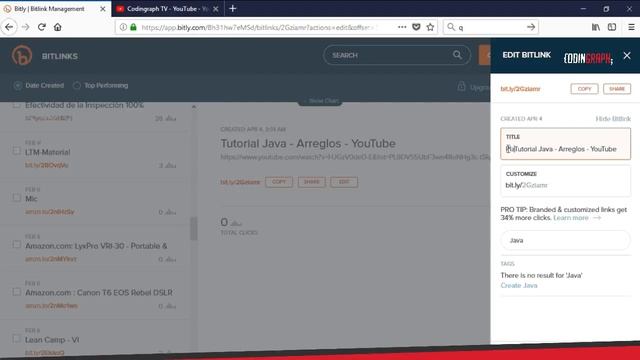Screen dimensions: 640x360
Task: Click the bitlink list scrollbar thumb
Action: click(193, 228)
